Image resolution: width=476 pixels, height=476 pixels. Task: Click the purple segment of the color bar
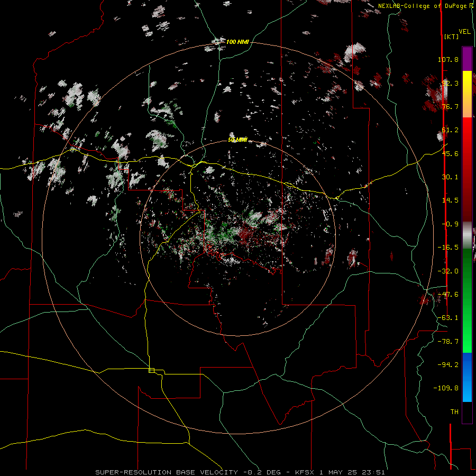(467, 59)
